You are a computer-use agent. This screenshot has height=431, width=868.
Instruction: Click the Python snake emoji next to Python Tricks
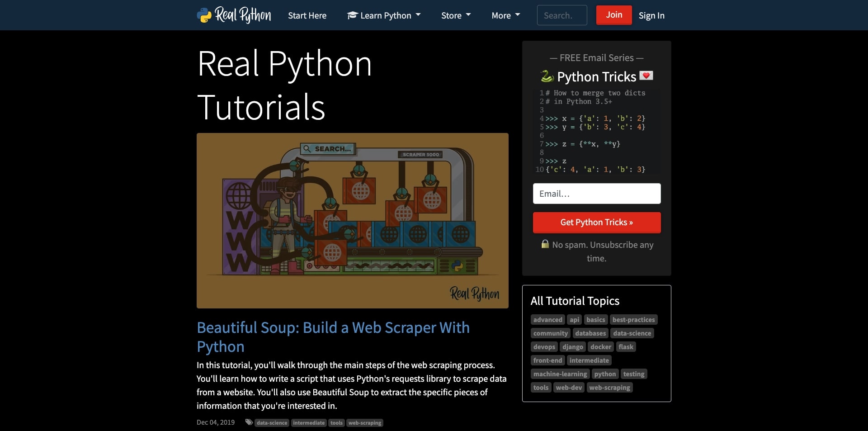point(547,76)
